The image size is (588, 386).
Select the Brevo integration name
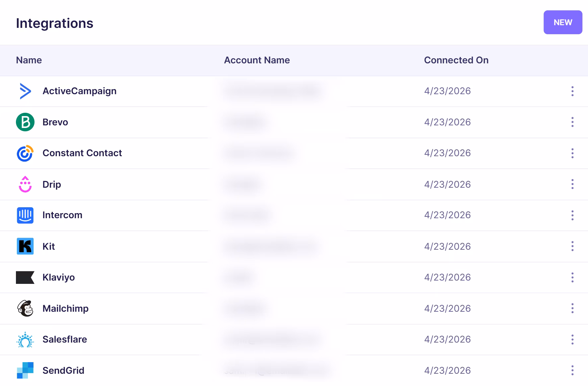click(x=55, y=122)
